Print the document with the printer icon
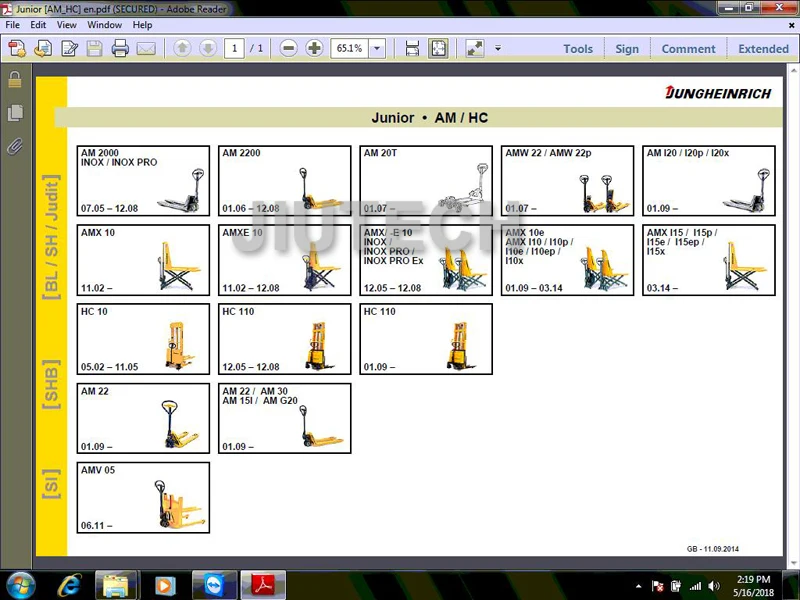800x600 pixels. point(120,48)
